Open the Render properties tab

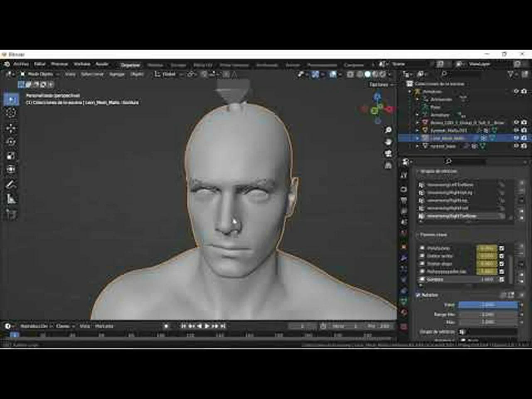(404, 189)
